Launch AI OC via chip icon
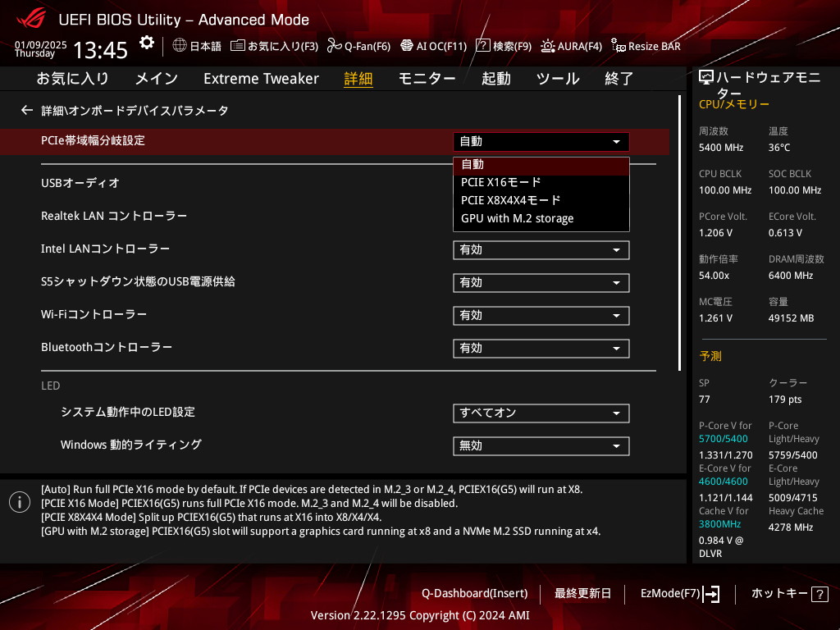 (x=406, y=46)
